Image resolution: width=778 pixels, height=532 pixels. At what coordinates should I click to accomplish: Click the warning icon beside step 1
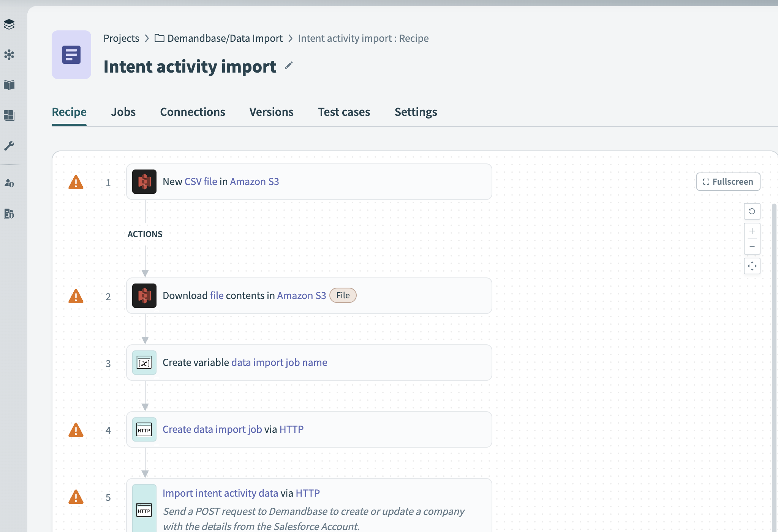[76, 182]
